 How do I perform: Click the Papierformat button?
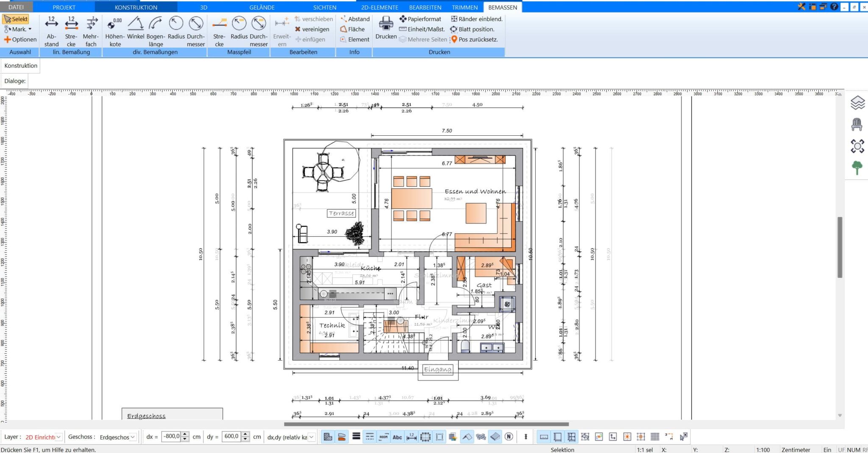[x=420, y=19]
